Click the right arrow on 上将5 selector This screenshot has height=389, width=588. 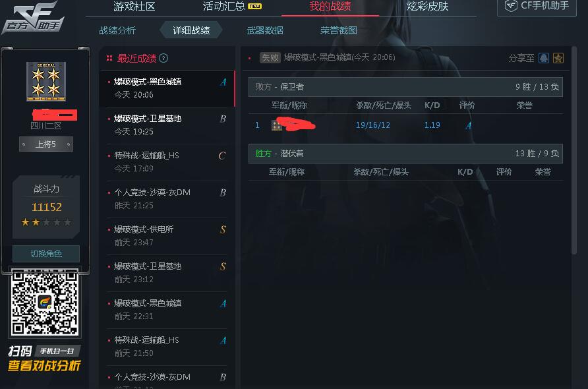(x=69, y=144)
